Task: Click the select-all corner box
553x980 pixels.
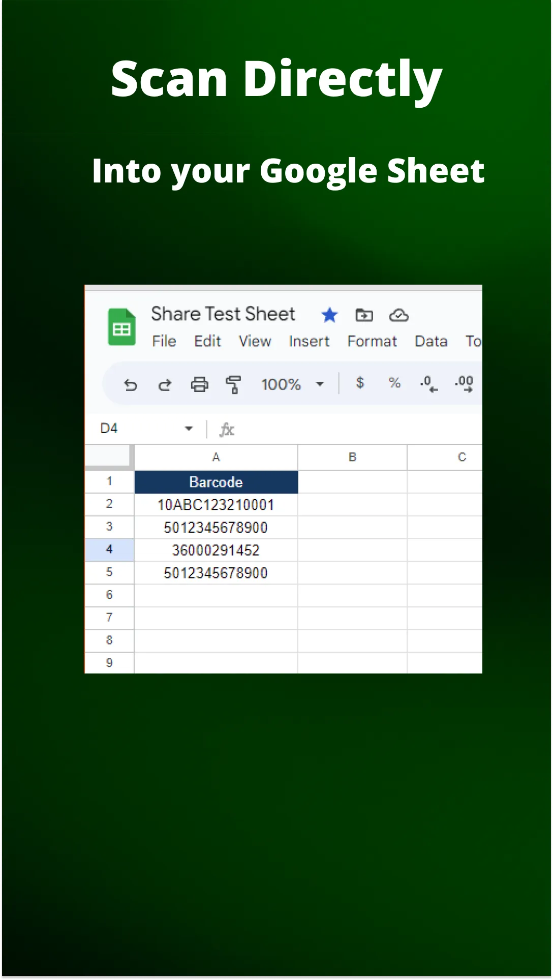Action: point(109,456)
